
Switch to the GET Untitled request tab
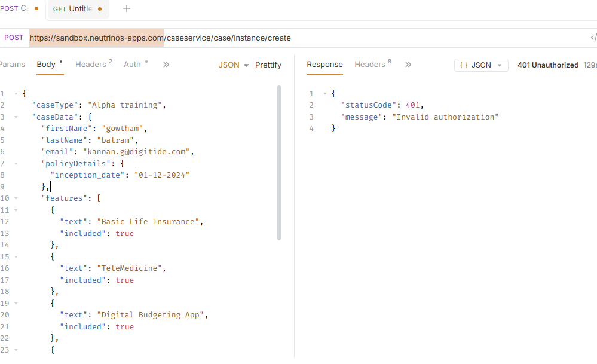coord(76,9)
